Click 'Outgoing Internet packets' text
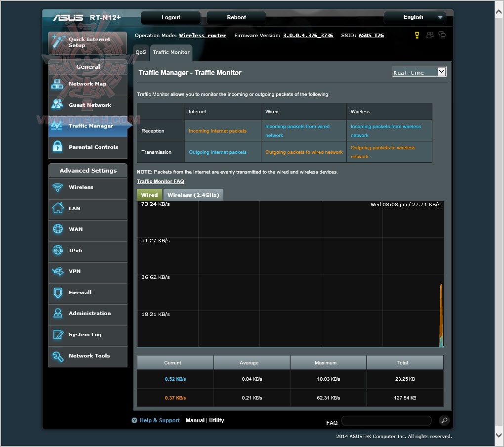 (x=217, y=152)
